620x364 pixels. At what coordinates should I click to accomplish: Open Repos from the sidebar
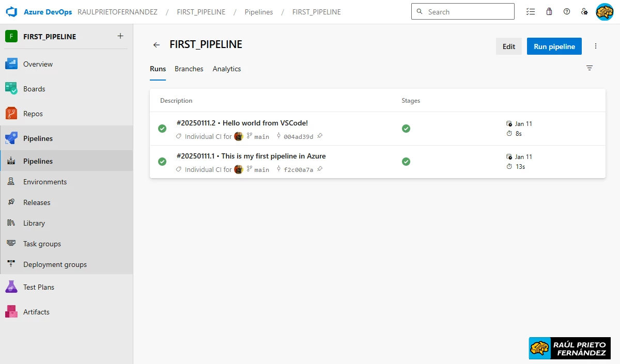(32, 113)
